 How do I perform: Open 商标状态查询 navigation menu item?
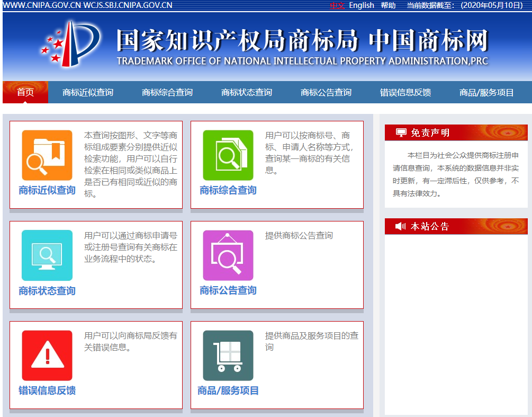(247, 92)
